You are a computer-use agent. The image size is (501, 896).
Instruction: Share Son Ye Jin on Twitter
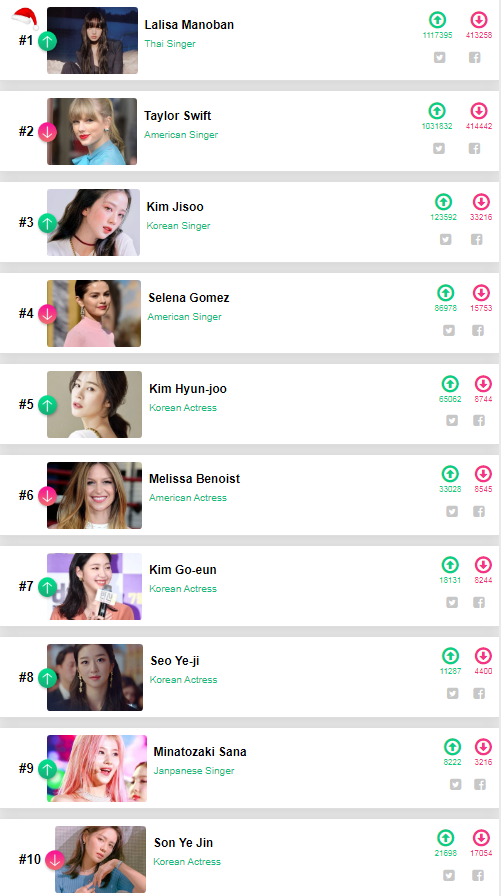tap(448, 875)
